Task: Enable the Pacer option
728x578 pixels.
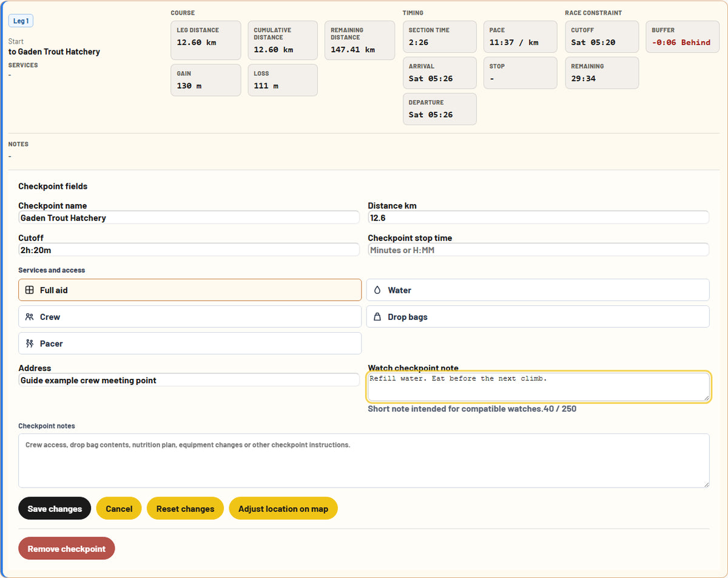Action: pyautogui.click(x=190, y=344)
